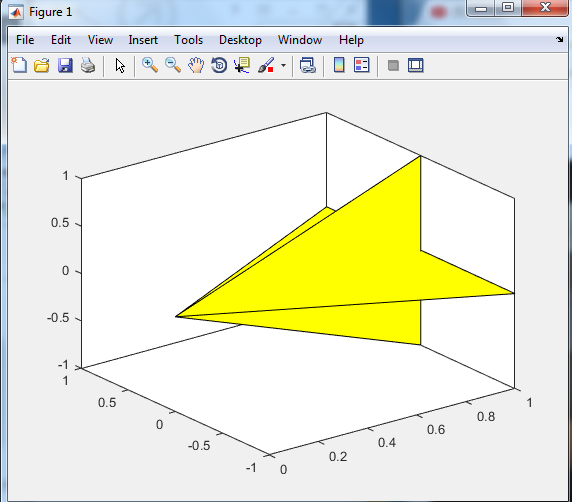Viewport: 572px width, 502px height.
Task: Open a file with the folder icon
Action: pyautogui.click(x=42, y=66)
